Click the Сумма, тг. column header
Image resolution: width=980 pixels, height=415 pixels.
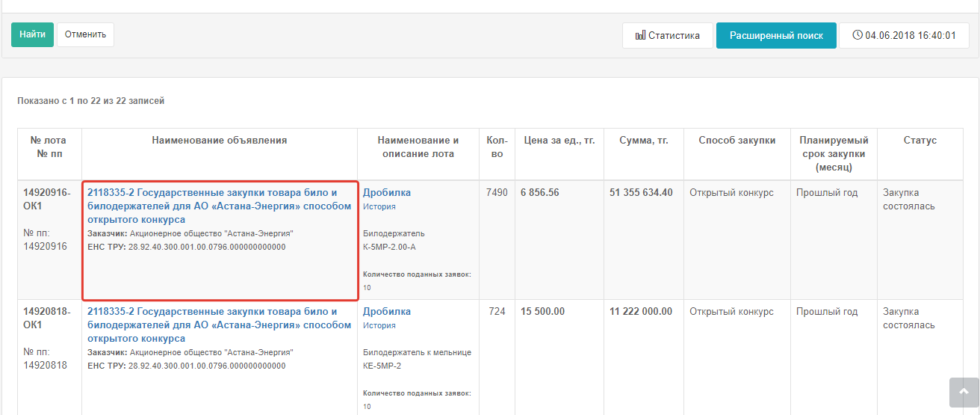click(643, 141)
